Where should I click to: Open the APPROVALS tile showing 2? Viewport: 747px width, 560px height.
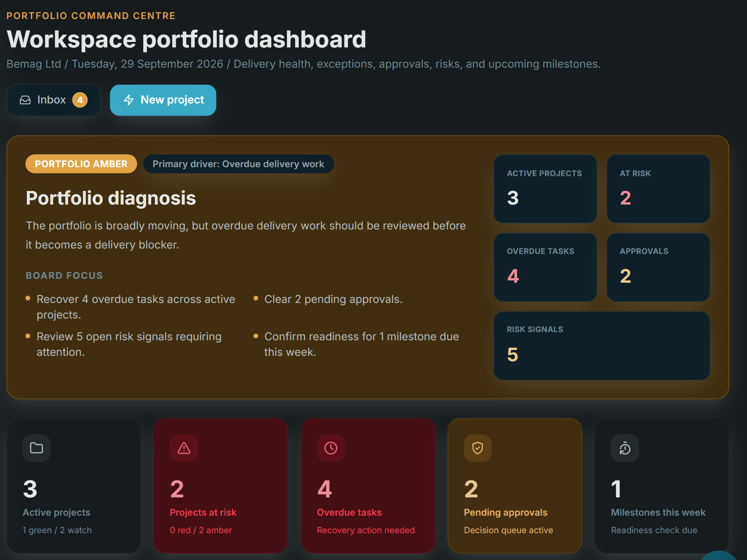pyautogui.click(x=658, y=267)
